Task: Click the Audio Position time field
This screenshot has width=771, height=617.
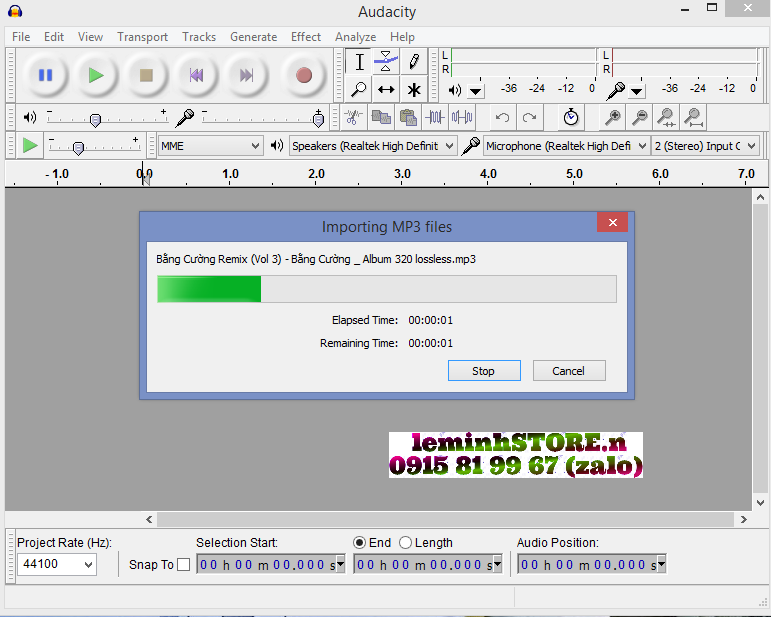Action: tap(587, 564)
